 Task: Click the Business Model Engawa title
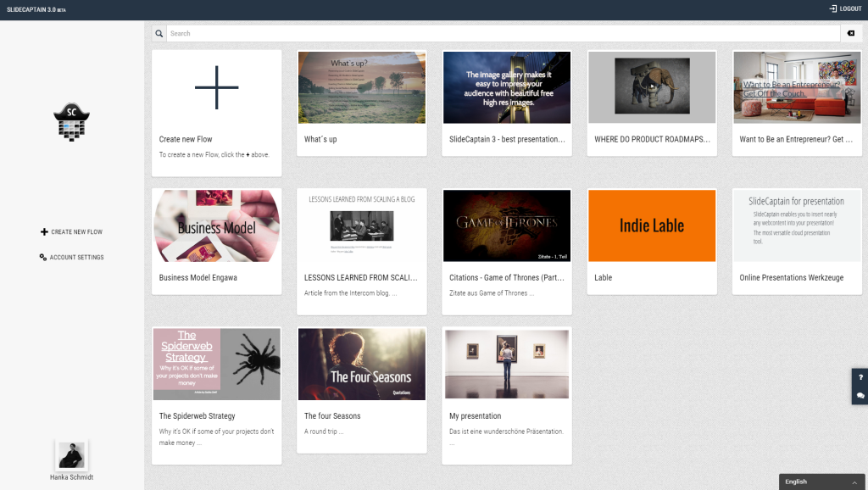pyautogui.click(x=198, y=277)
